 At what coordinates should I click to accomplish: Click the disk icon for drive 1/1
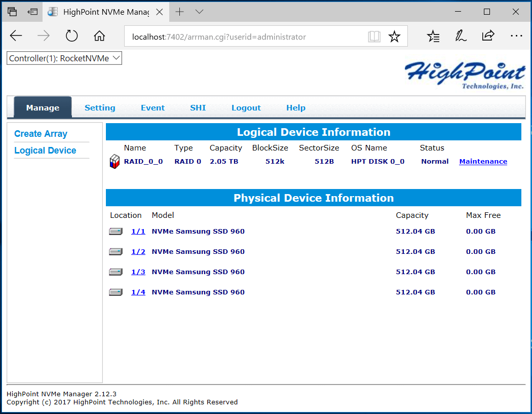pyautogui.click(x=116, y=232)
